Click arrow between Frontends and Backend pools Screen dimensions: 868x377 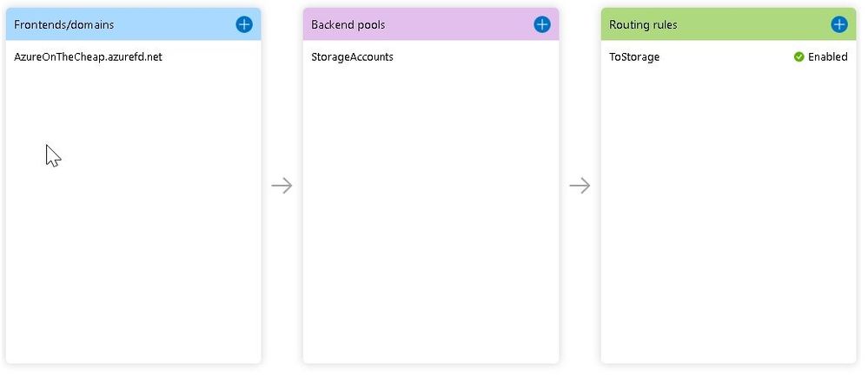click(282, 186)
